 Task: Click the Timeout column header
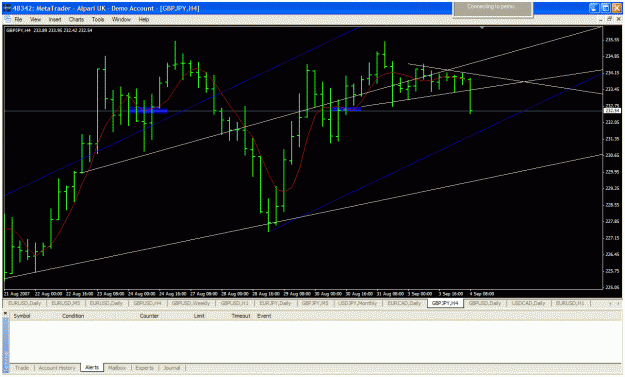click(241, 316)
